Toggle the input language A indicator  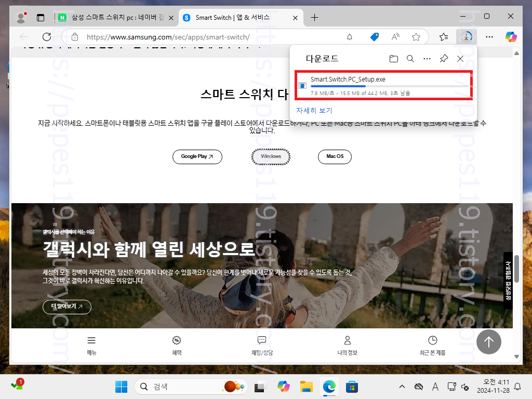coord(435,387)
